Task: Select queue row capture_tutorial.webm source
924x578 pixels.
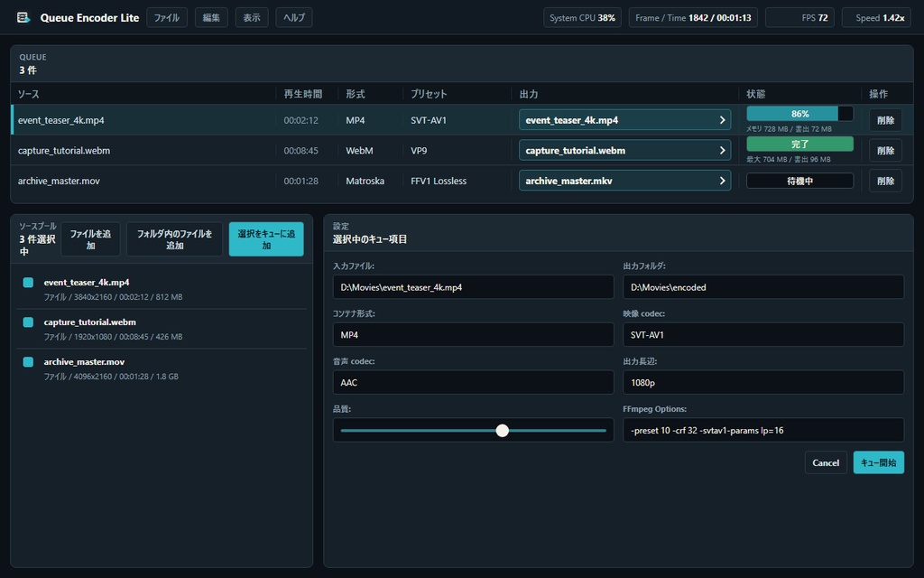Action: (x=64, y=151)
